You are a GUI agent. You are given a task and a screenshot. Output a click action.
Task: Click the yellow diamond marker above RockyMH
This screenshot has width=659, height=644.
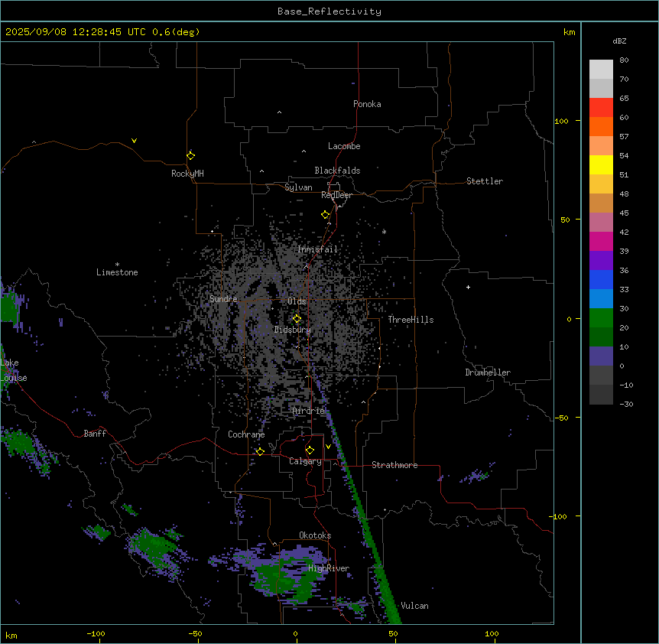click(x=190, y=156)
